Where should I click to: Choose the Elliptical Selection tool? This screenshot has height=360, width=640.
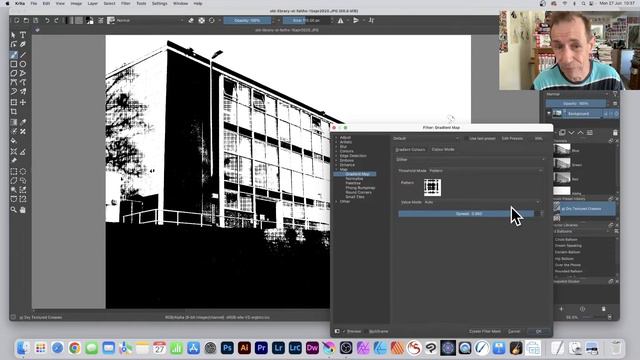(x=23, y=171)
